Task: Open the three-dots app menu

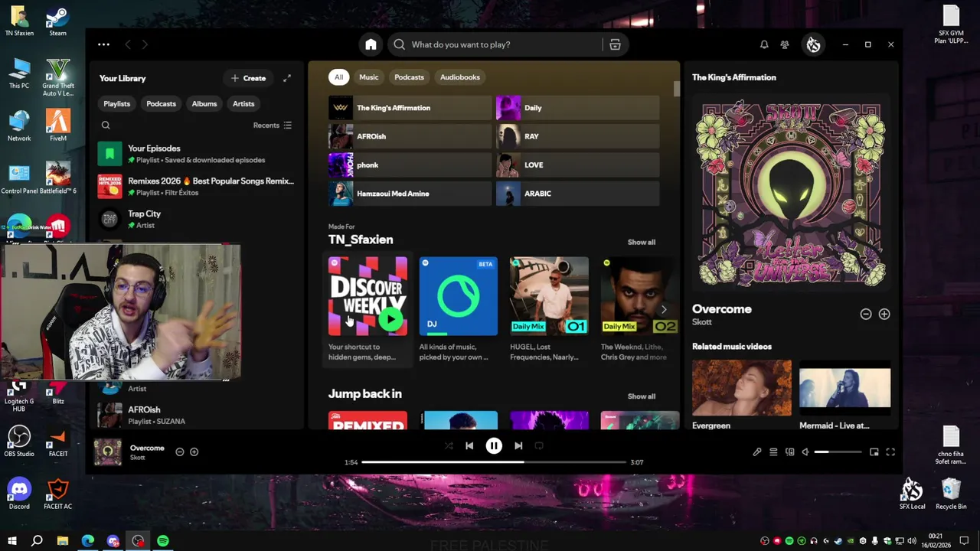Action: [x=103, y=44]
